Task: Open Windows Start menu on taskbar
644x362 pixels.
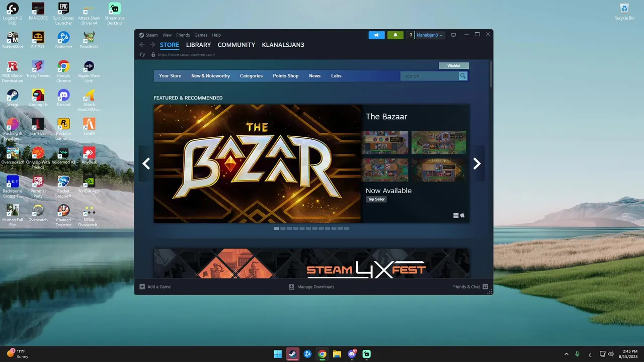Action: point(278,354)
